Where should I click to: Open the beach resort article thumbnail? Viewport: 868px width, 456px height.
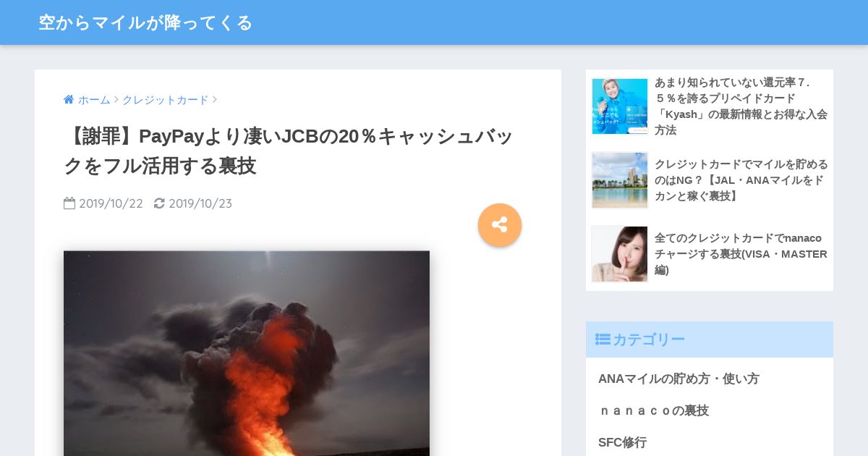(620, 180)
